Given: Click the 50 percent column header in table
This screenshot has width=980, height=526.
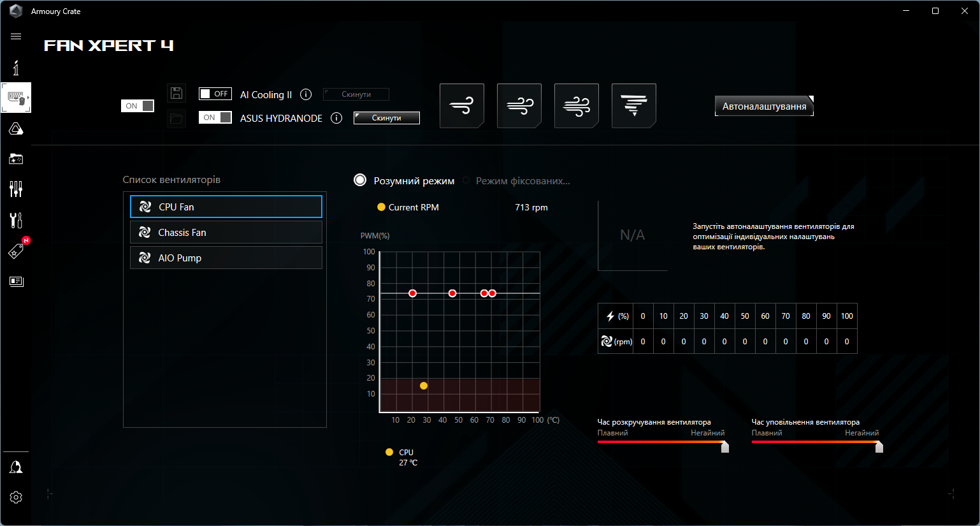Looking at the screenshot, I should click(x=745, y=316).
